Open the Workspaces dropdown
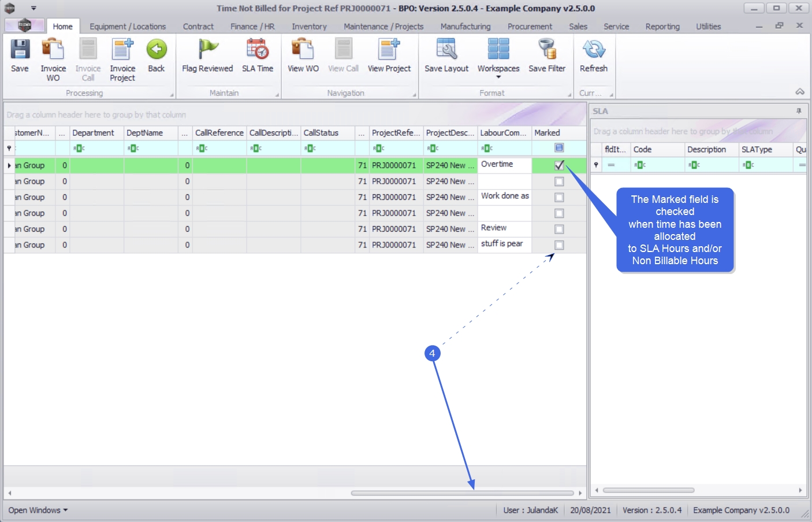This screenshot has height=522, width=812. pyautogui.click(x=498, y=58)
